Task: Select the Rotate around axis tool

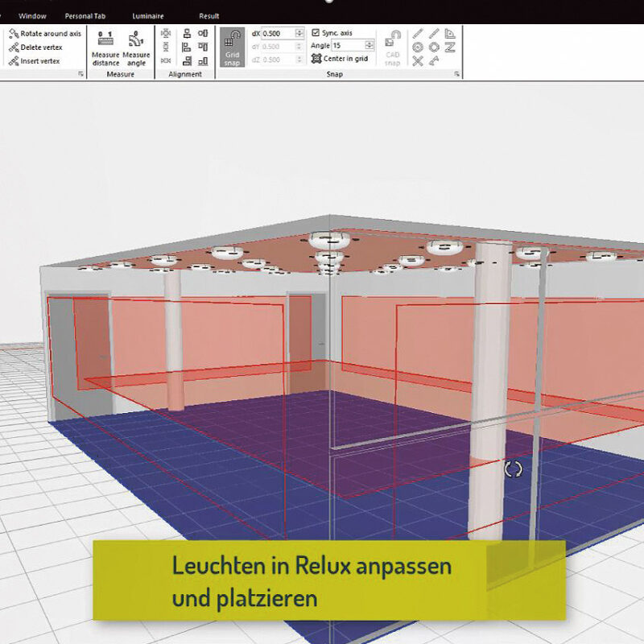Action: (x=44, y=32)
